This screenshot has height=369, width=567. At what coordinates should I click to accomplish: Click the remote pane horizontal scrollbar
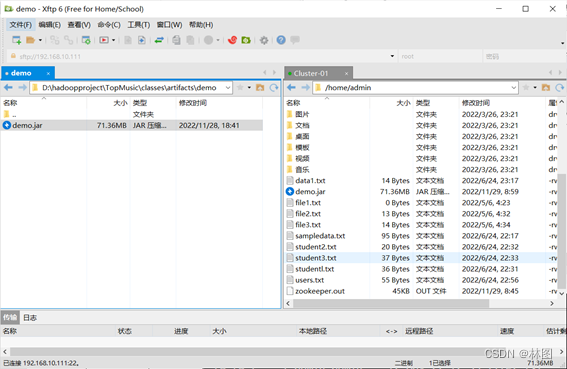391,304
